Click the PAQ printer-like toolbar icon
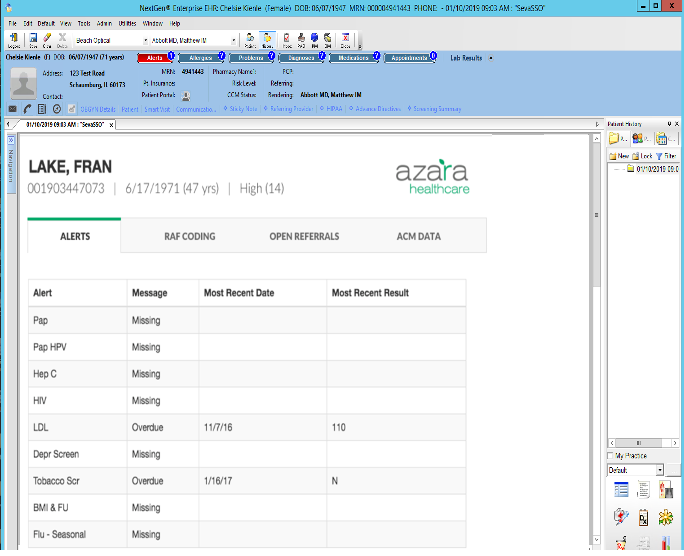 [301, 40]
